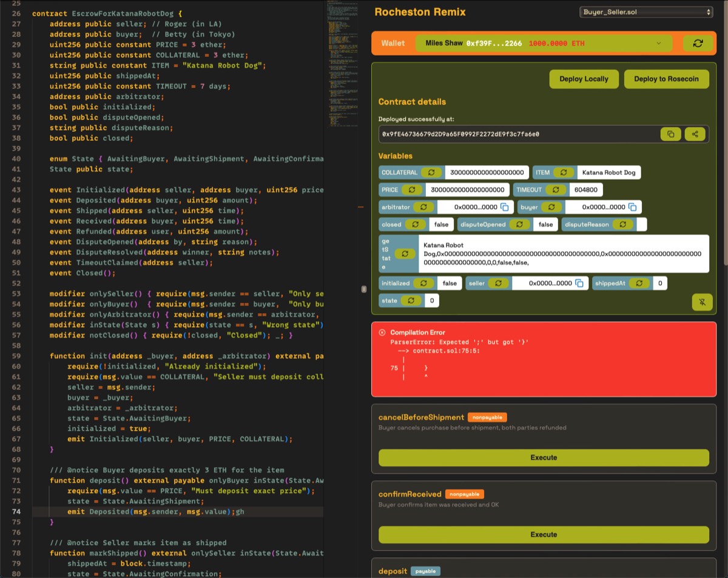Click the payable badge beside deposit
728x578 pixels.
[x=425, y=571]
